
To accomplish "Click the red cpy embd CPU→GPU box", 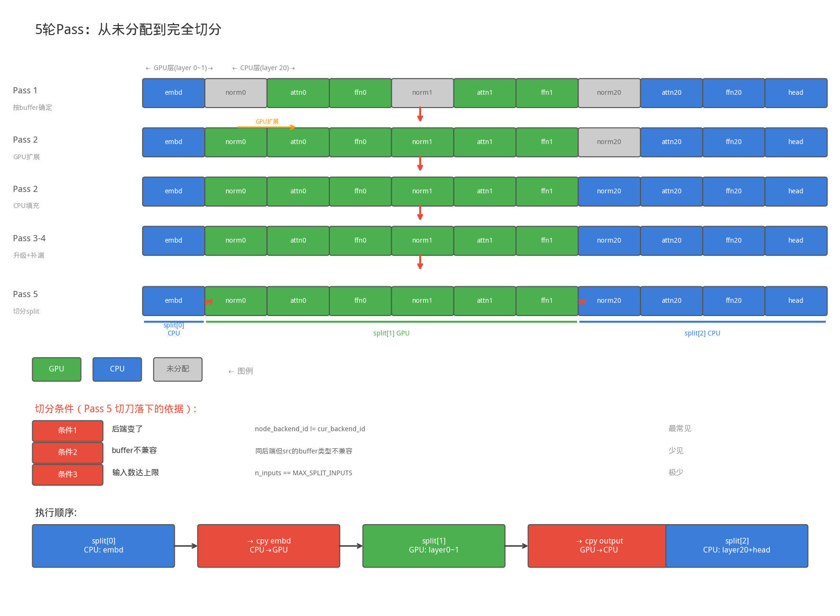I will click(x=269, y=546).
